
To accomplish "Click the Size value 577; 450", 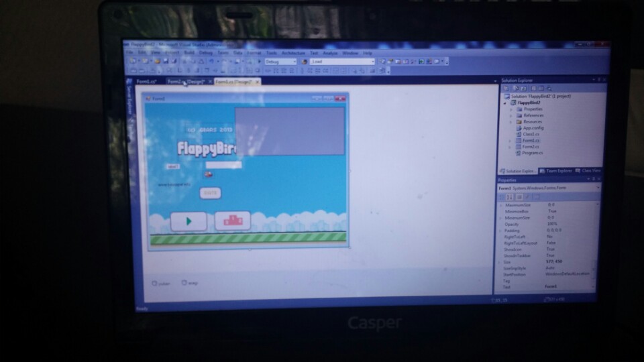I will point(554,262).
